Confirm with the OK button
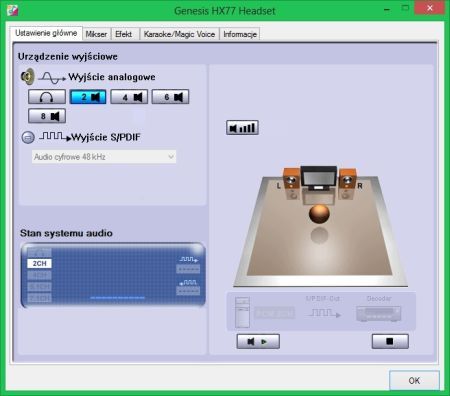The width and height of the screenshot is (450, 396). 414,380
